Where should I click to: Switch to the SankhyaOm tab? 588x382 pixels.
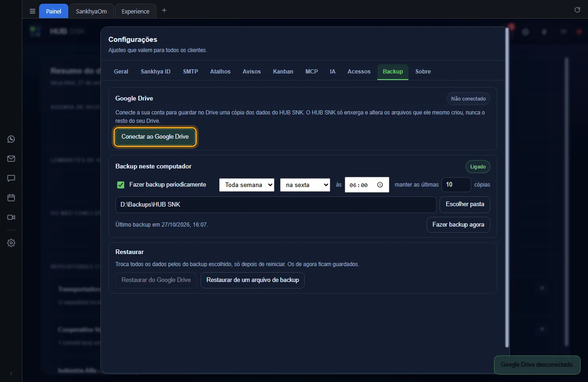point(91,11)
